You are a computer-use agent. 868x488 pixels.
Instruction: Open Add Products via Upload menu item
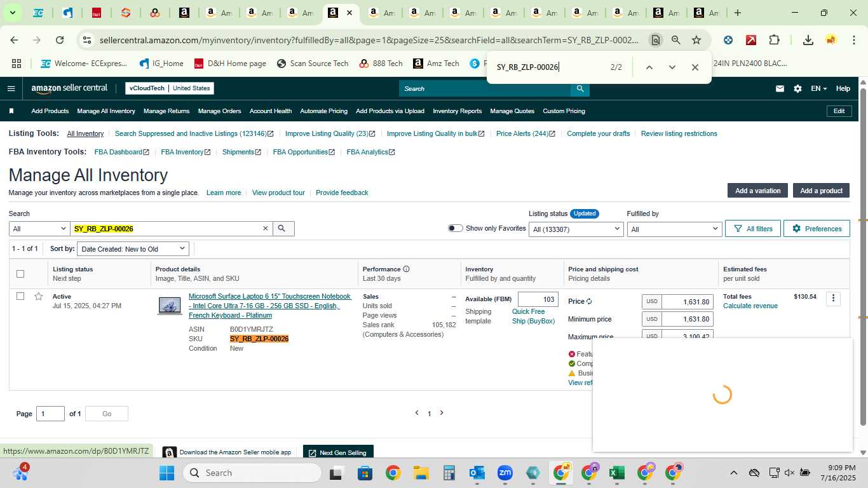390,111
